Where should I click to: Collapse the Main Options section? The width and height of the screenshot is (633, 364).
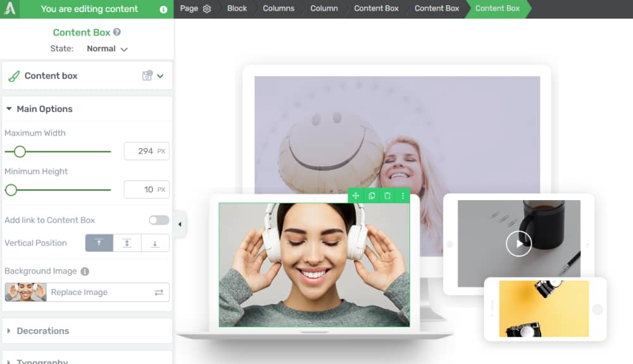point(9,108)
